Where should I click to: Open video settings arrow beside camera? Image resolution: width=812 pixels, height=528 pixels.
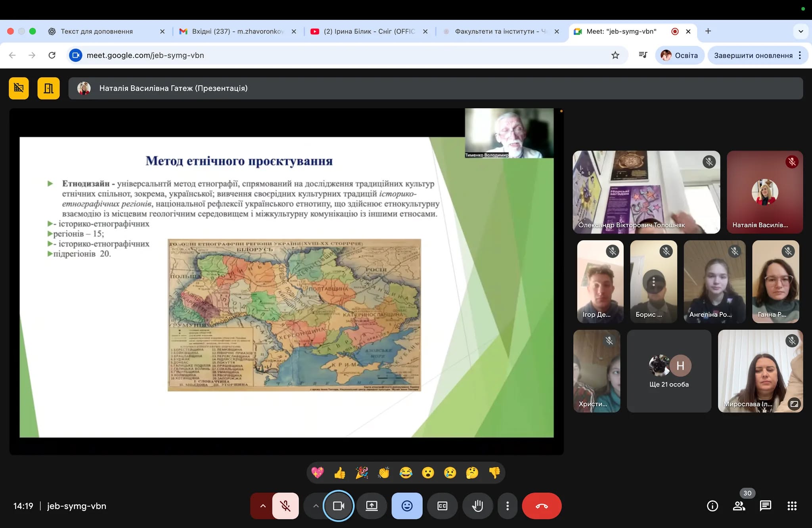tap(316, 506)
